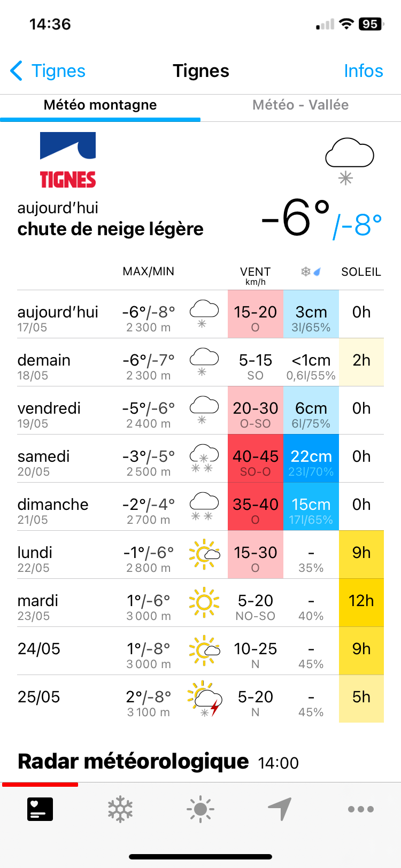Tap the 40-45 wind cell for samedi

coord(256,459)
